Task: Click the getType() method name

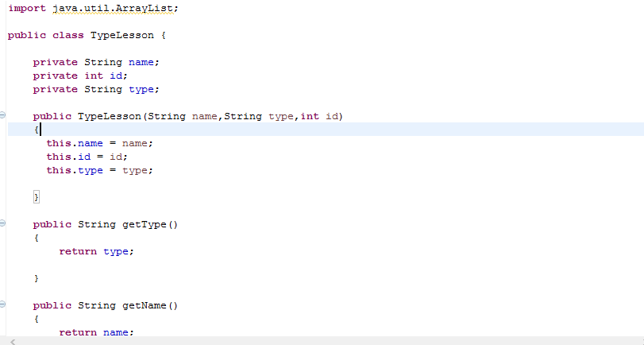Action: point(150,224)
